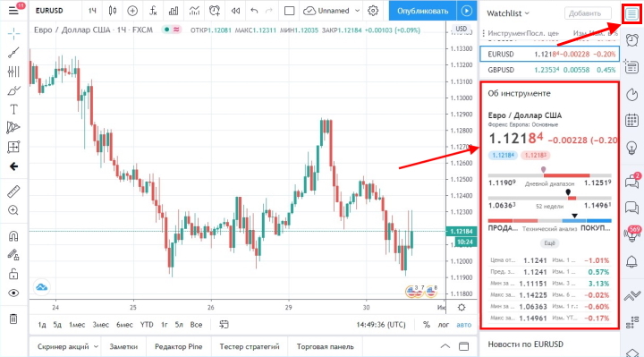
Task: Toggle lock all drawing tools
Action: pyautogui.click(x=13, y=274)
